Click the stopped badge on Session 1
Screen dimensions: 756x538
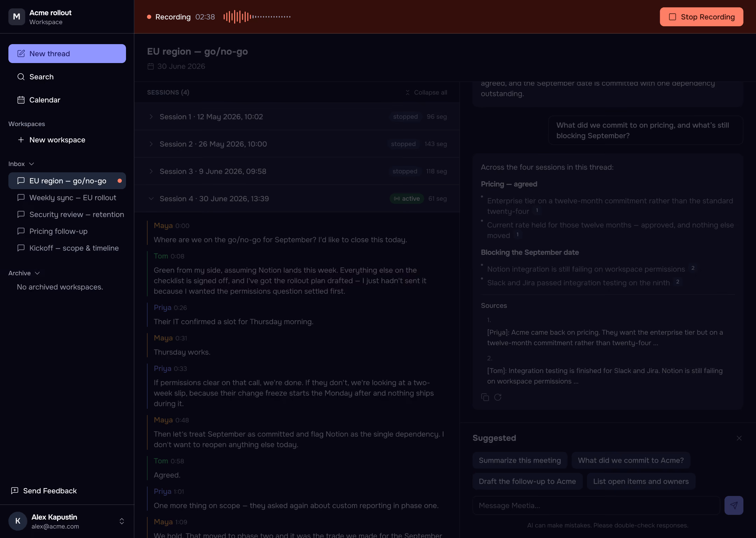[405, 117]
